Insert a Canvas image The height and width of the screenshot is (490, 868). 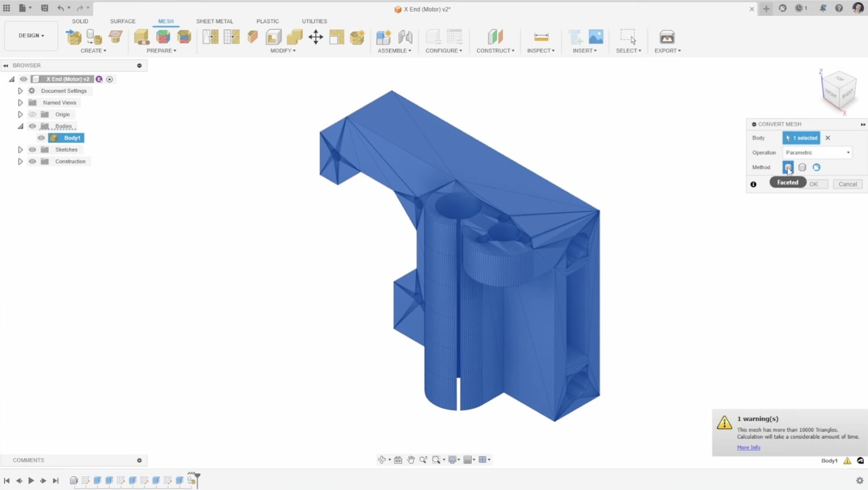[597, 38]
